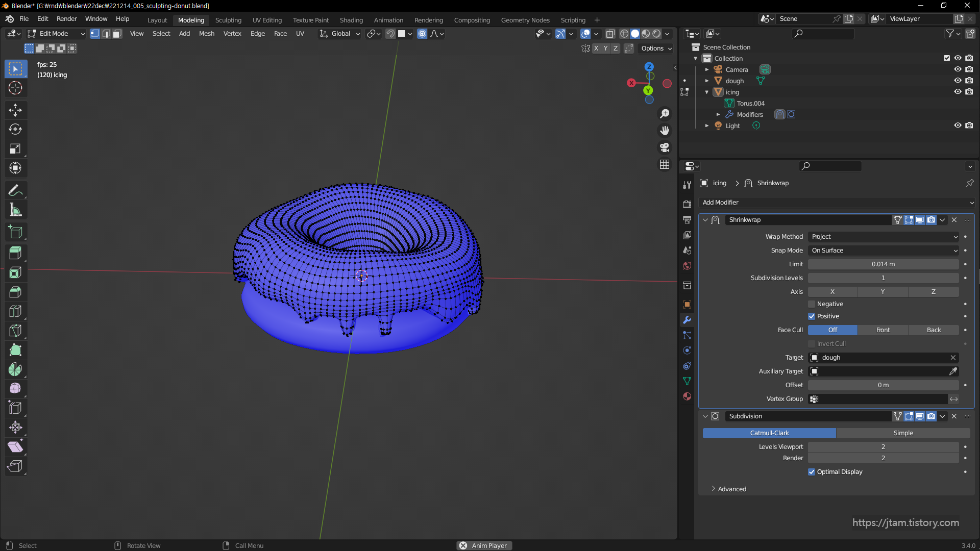Click the Auxiliary Target field
980x551 pixels.
coord(878,371)
